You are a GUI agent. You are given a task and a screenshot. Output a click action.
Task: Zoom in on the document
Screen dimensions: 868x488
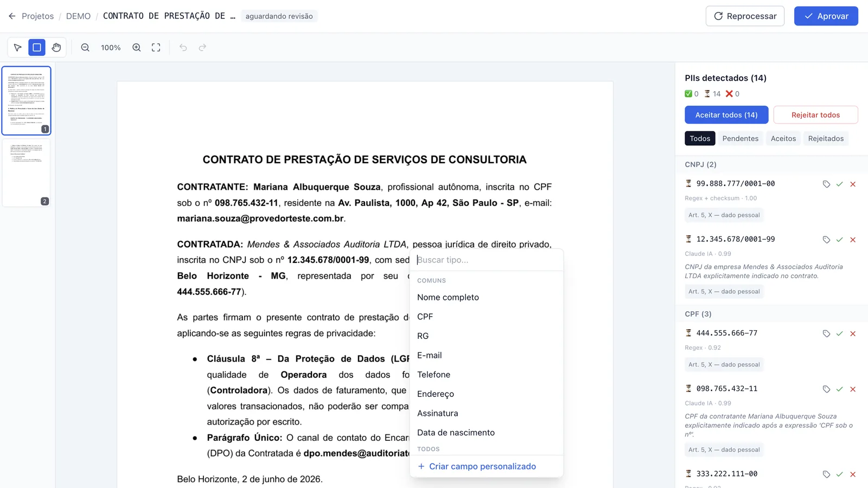137,48
